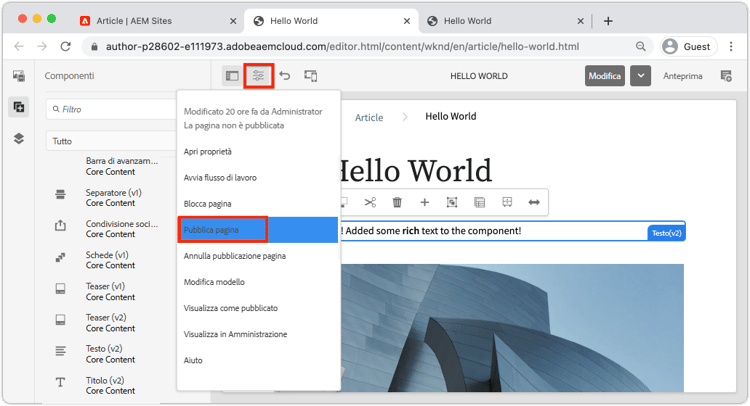Click the group selection icon

(x=452, y=202)
